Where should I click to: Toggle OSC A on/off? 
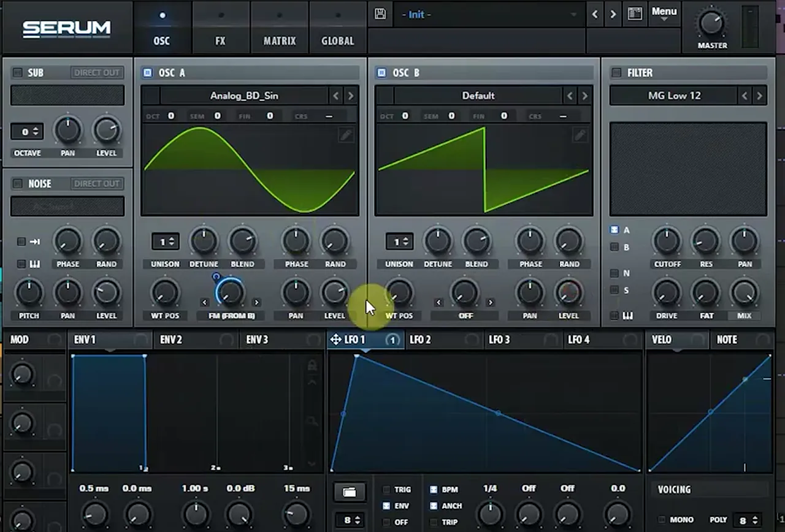tap(147, 72)
